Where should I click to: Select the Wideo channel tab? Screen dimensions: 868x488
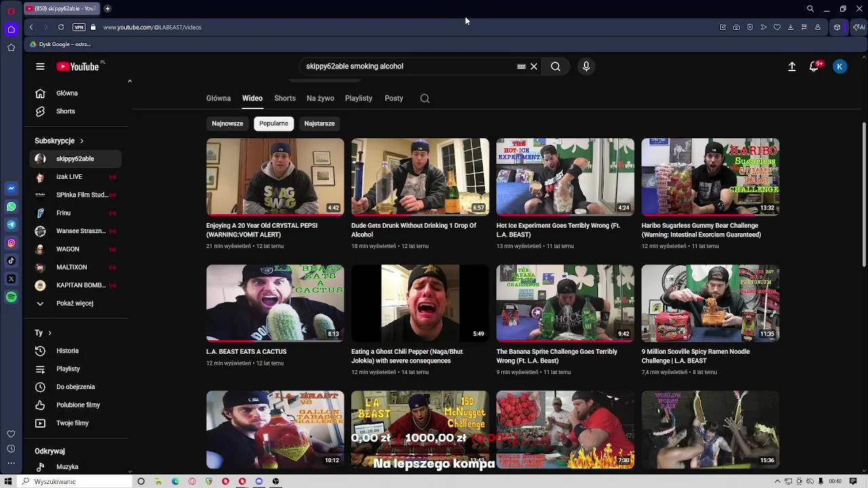(252, 98)
